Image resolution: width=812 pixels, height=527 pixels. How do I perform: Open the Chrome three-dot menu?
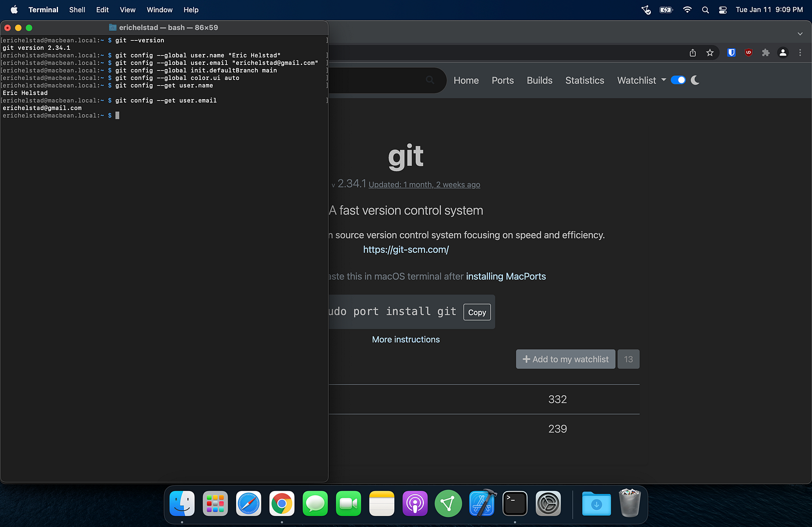point(800,53)
